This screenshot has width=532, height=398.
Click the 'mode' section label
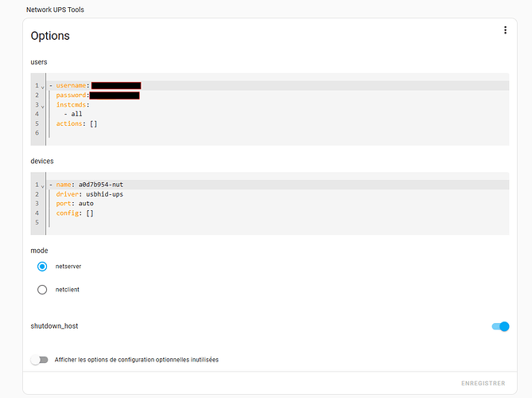pyautogui.click(x=39, y=251)
